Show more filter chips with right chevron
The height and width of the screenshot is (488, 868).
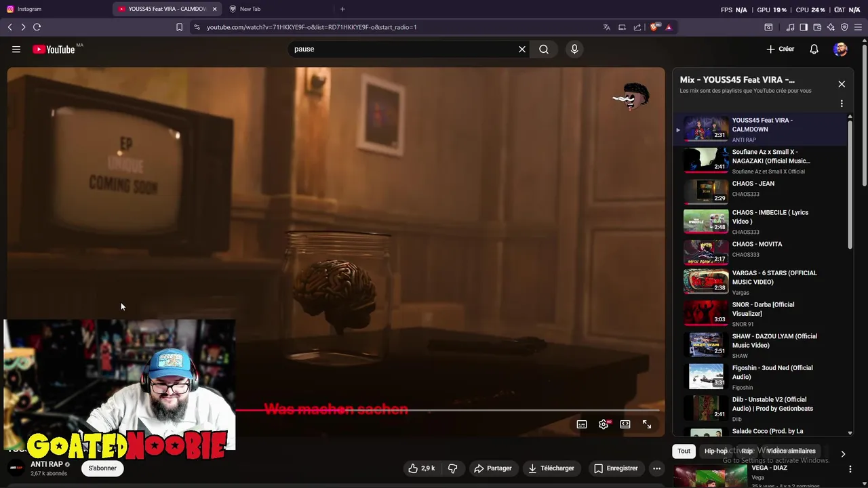coord(843,454)
